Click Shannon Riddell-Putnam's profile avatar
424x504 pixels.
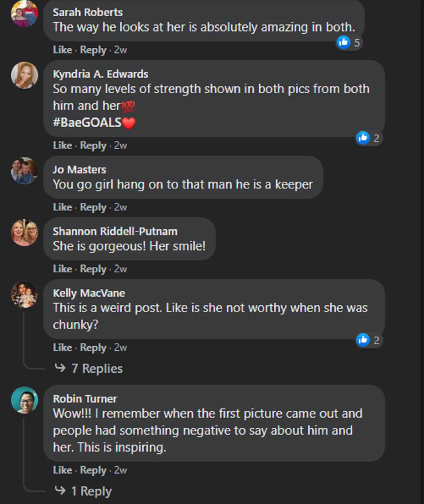coord(25,232)
